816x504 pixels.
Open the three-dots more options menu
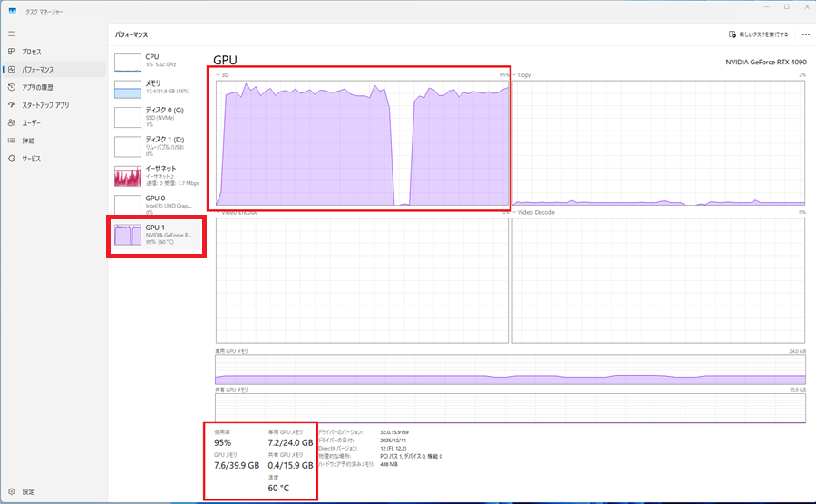pyautogui.click(x=805, y=34)
